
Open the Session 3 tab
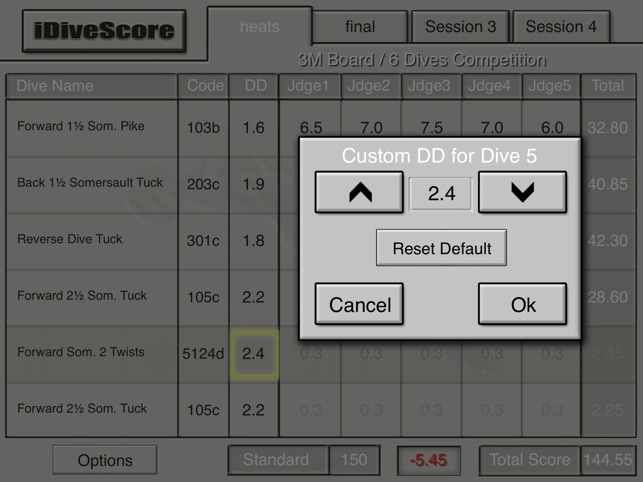click(460, 27)
